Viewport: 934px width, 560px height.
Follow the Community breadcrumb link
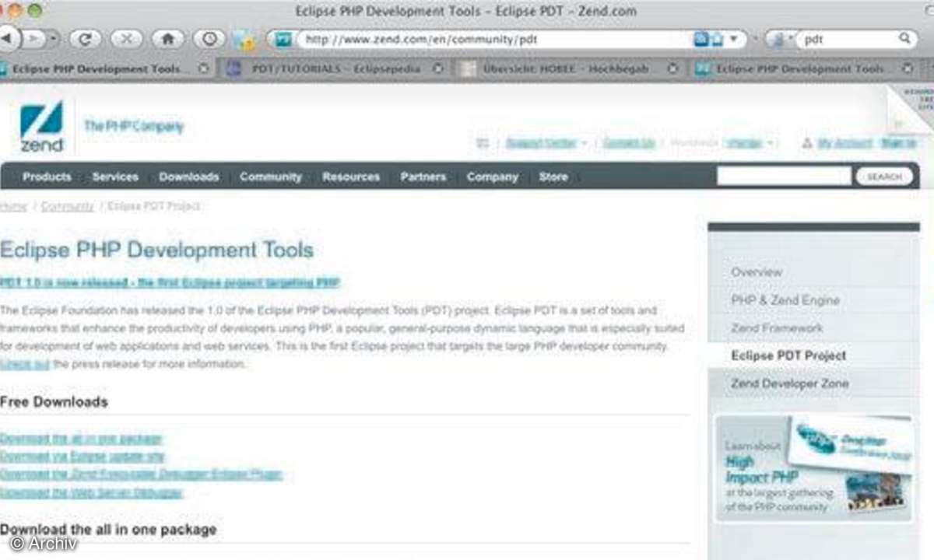point(67,206)
